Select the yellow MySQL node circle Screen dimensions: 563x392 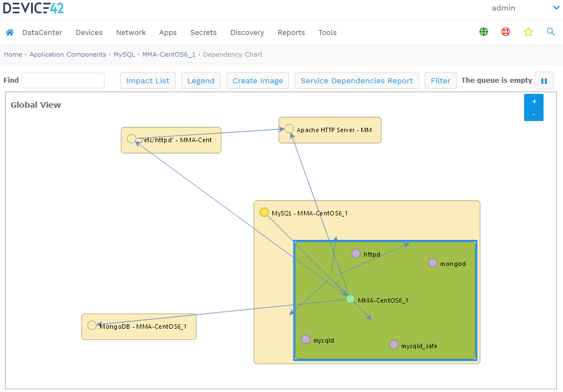pyautogui.click(x=264, y=212)
